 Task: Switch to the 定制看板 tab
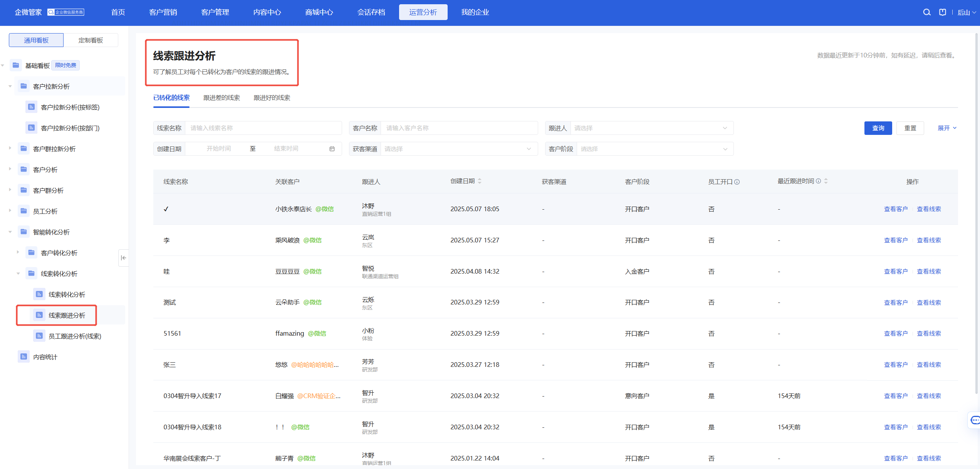pyautogui.click(x=91, y=40)
